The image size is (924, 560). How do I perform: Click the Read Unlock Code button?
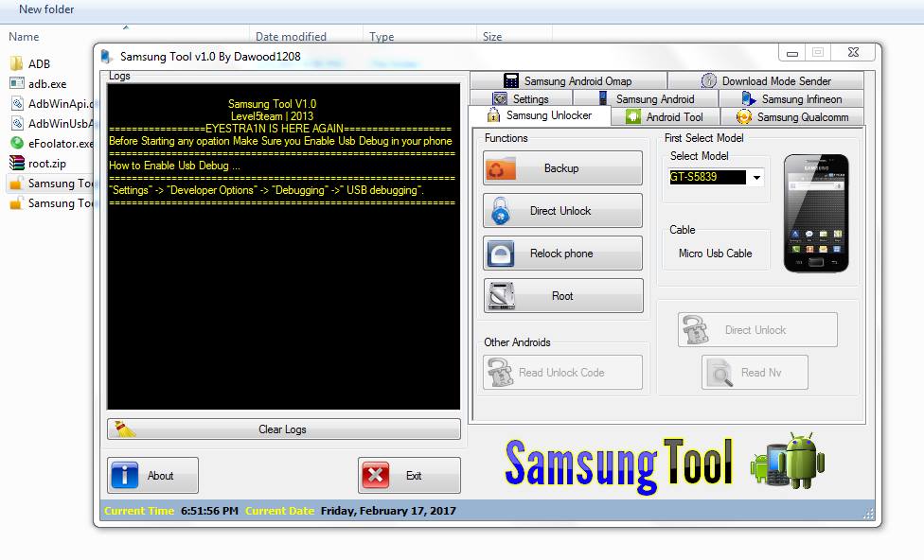pos(562,372)
